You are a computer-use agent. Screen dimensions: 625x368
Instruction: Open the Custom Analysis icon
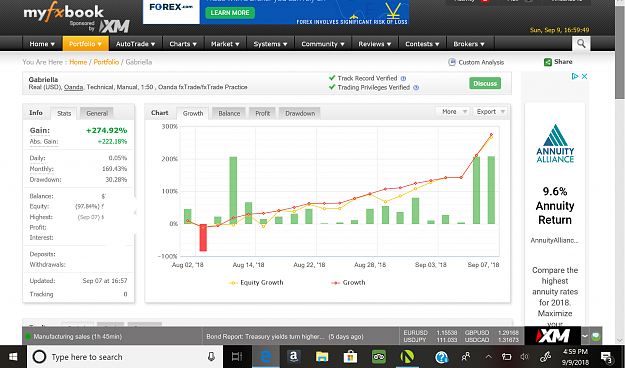pos(452,62)
